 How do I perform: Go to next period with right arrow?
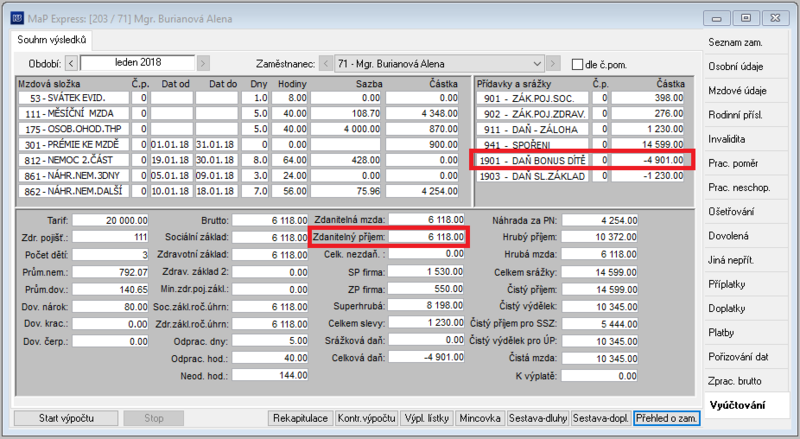tap(203, 64)
